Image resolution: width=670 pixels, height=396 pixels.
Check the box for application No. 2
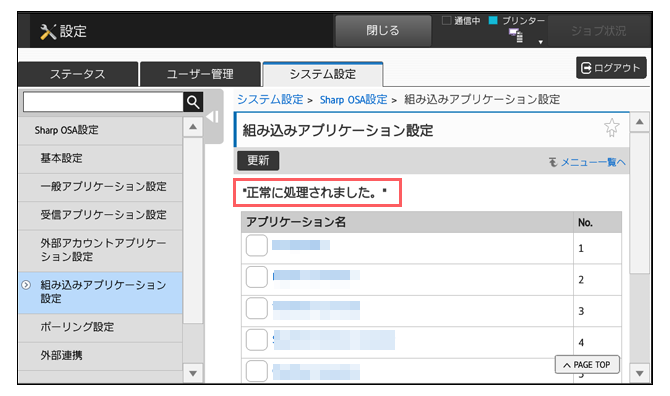coord(256,277)
